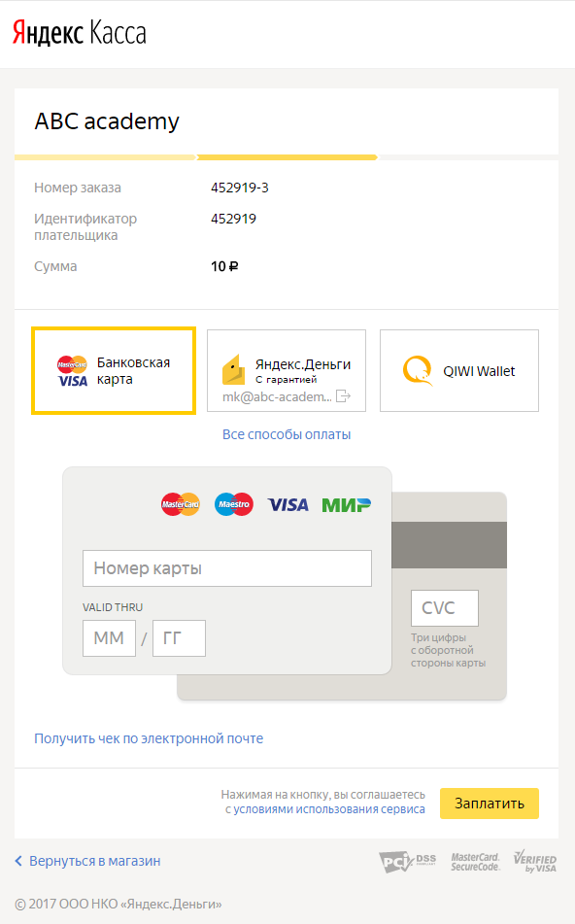The width and height of the screenshot is (575, 924).
Task: Focus the Номер карты input field
Action: pyautogui.click(x=227, y=568)
